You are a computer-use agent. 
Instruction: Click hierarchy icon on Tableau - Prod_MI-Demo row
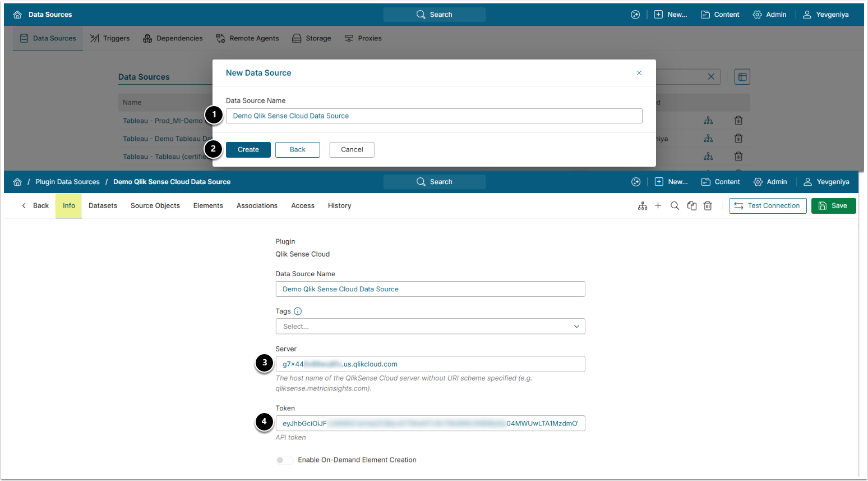click(x=709, y=121)
